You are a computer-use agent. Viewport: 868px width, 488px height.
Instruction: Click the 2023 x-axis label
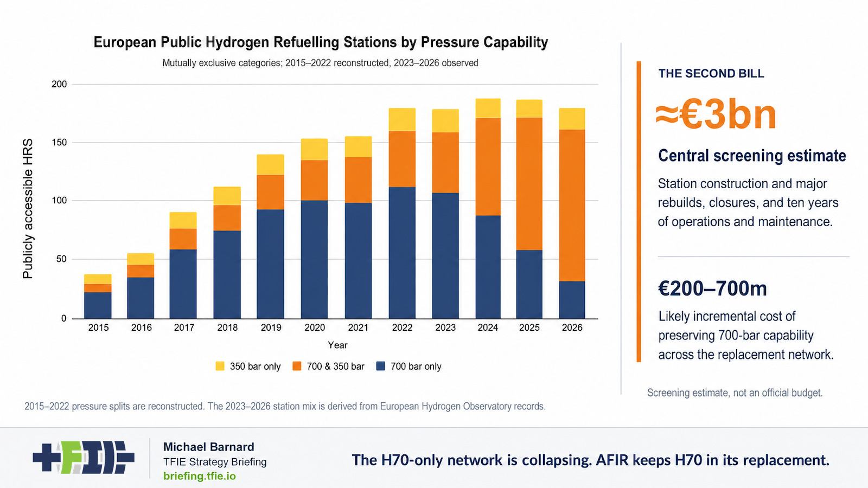(x=445, y=328)
